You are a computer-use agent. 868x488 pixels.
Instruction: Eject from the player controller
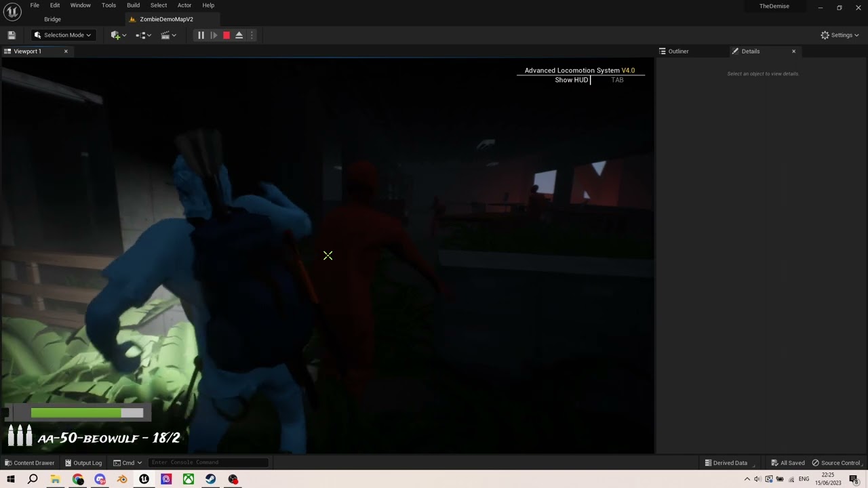coord(239,35)
